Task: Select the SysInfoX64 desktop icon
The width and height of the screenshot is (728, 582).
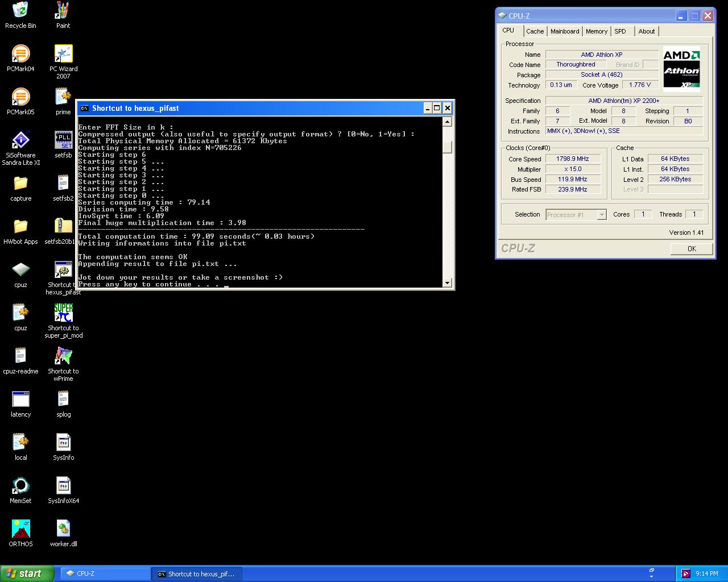Action: click(x=63, y=486)
